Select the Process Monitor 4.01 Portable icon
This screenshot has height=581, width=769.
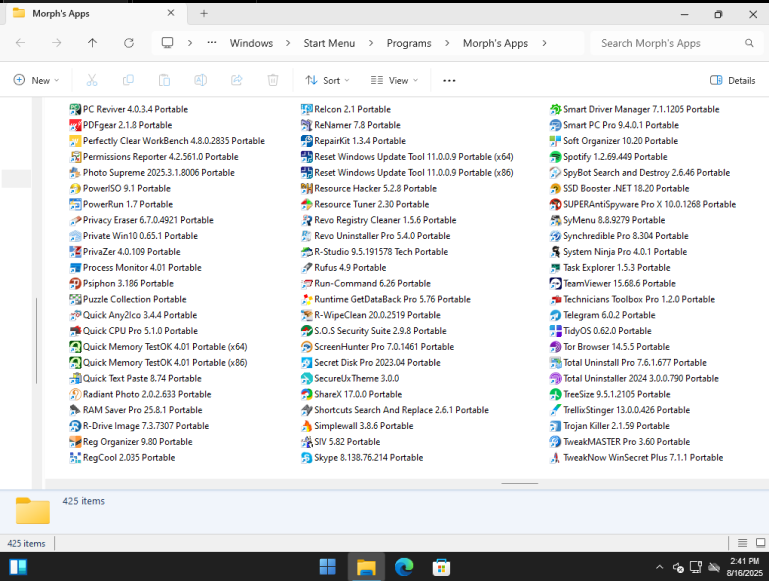[x=75, y=268]
